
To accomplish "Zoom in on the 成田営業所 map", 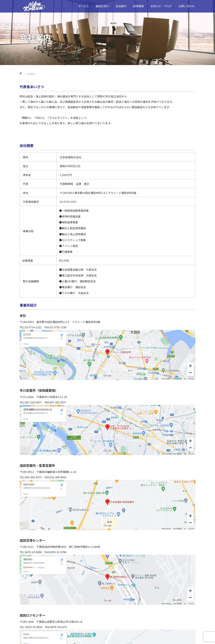I will (x=190, y=515).
